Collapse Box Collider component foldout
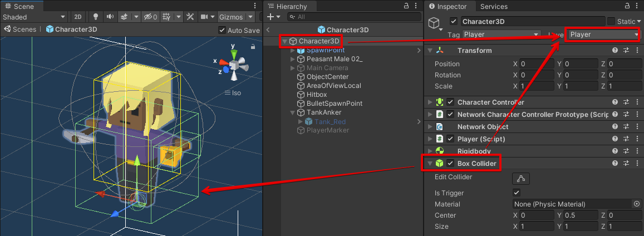This screenshot has width=644, height=236. (430, 164)
